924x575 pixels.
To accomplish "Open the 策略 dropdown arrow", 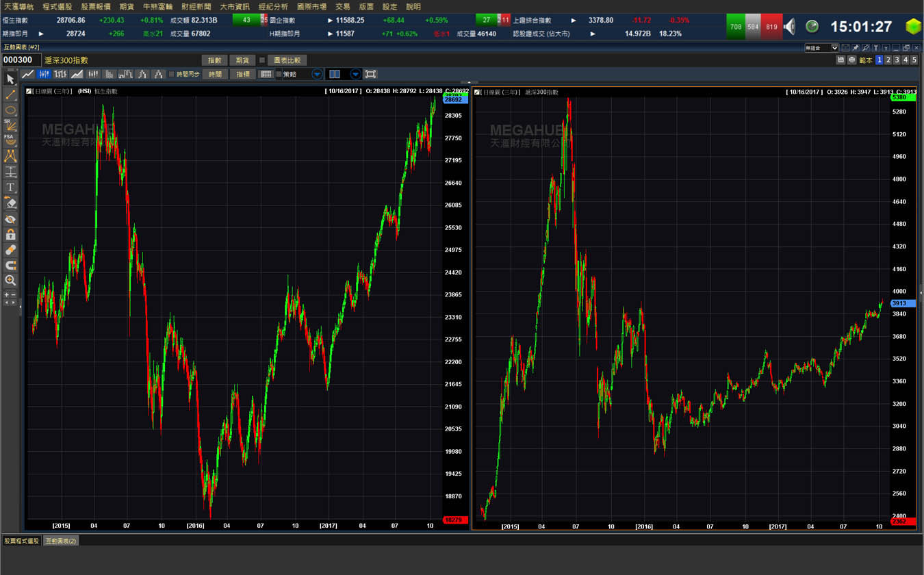I will click(x=317, y=74).
